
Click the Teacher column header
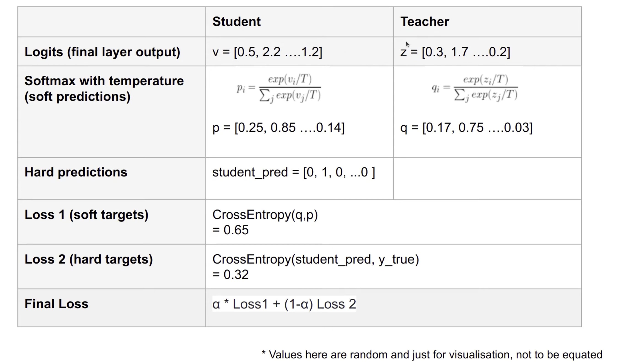[x=425, y=21]
